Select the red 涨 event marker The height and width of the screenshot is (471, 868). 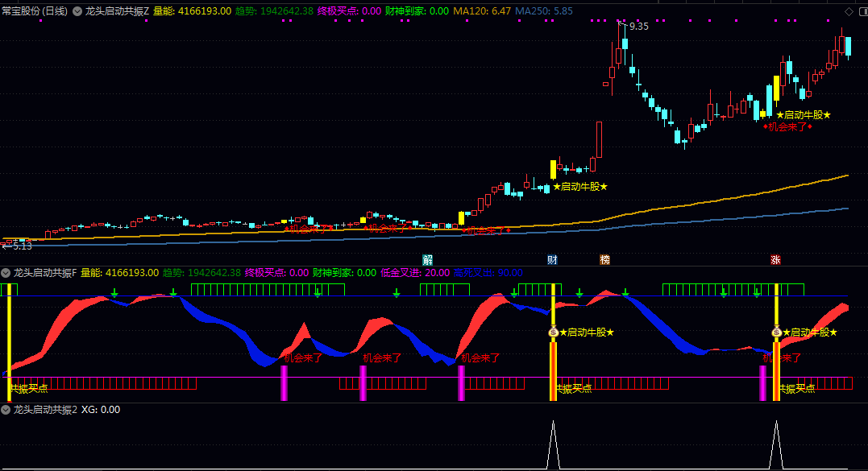(775, 259)
